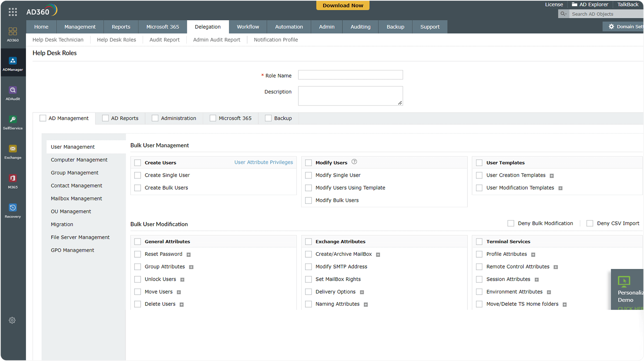This screenshot has width=644, height=361.
Task: Open the settings gear at sidebar bottom
Action: [12, 320]
